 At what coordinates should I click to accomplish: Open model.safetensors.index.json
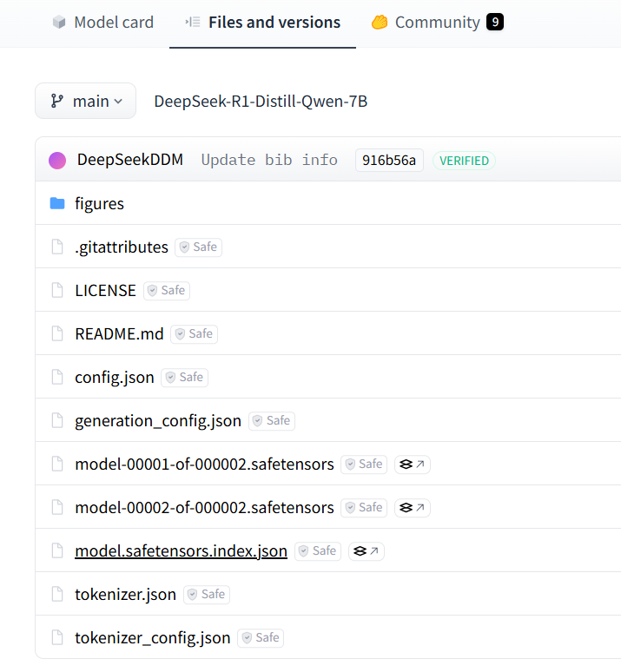click(x=181, y=551)
